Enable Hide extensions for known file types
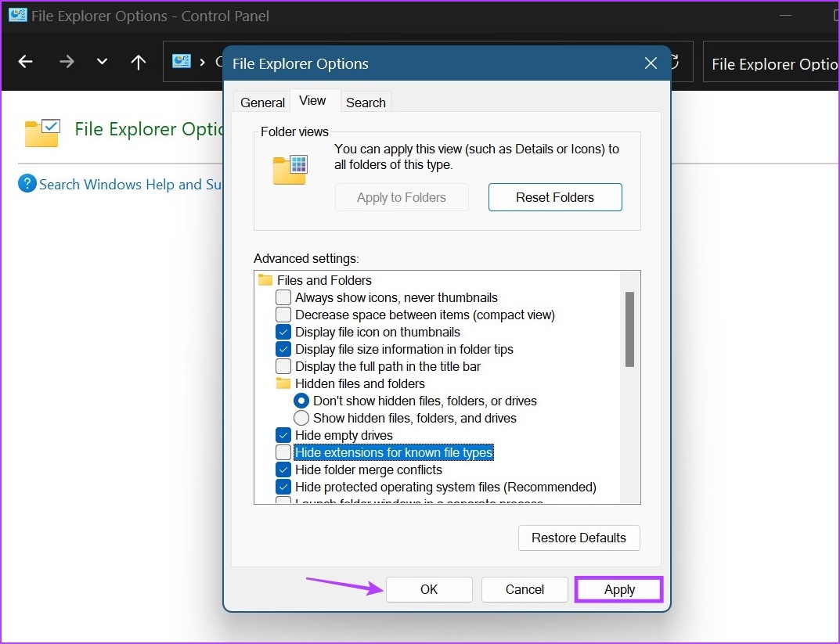Viewport: 840px width, 644px height. click(283, 452)
